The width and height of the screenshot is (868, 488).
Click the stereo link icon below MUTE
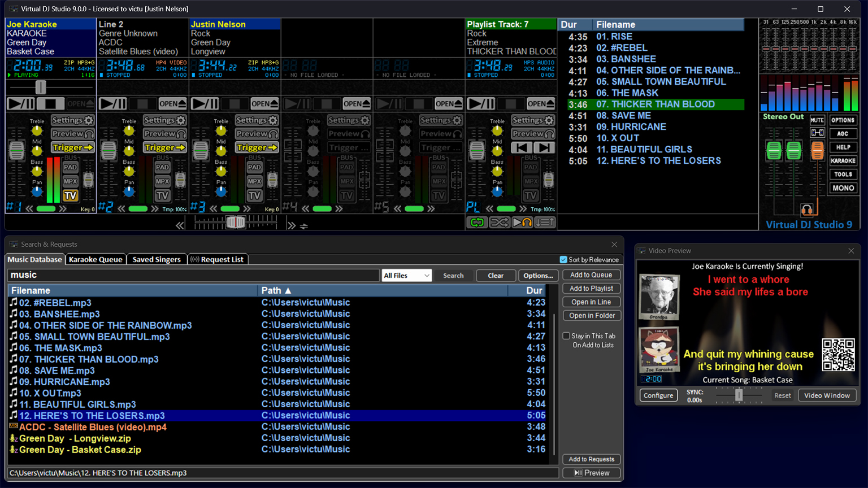(817, 133)
